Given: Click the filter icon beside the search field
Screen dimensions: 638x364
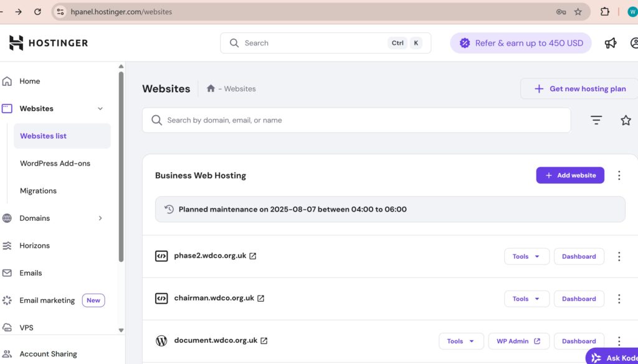Looking at the screenshot, I should pyautogui.click(x=596, y=121).
